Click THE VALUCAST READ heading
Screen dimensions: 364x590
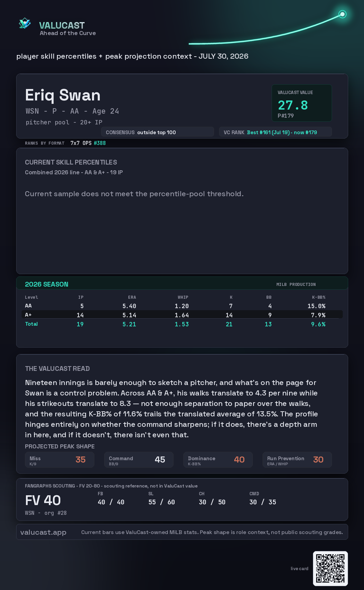coord(57,368)
